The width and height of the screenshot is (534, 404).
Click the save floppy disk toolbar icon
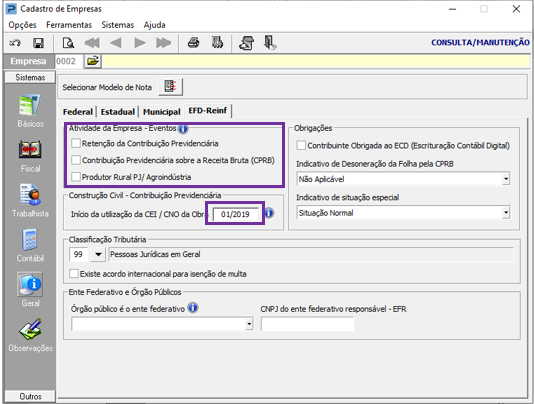pyautogui.click(x=38, y=43)
